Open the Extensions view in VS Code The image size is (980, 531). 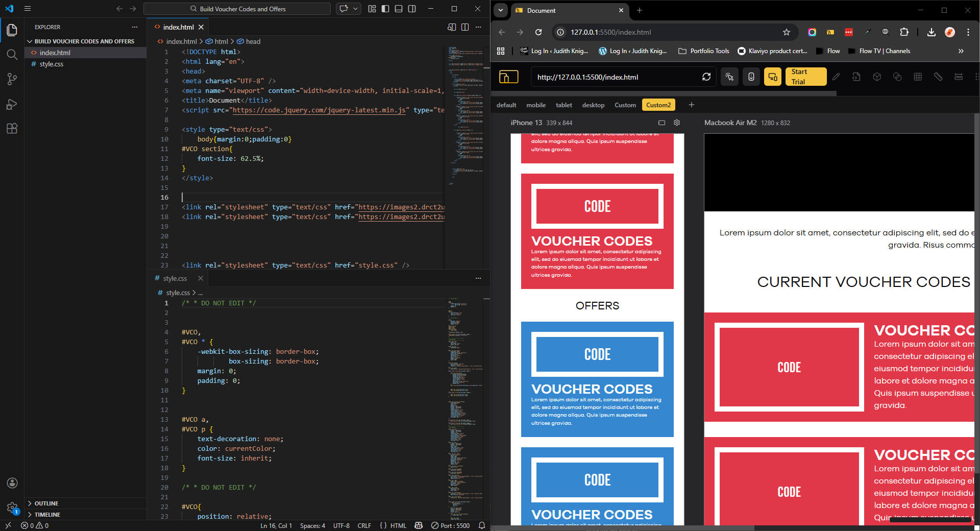click(x=12, y=129)
